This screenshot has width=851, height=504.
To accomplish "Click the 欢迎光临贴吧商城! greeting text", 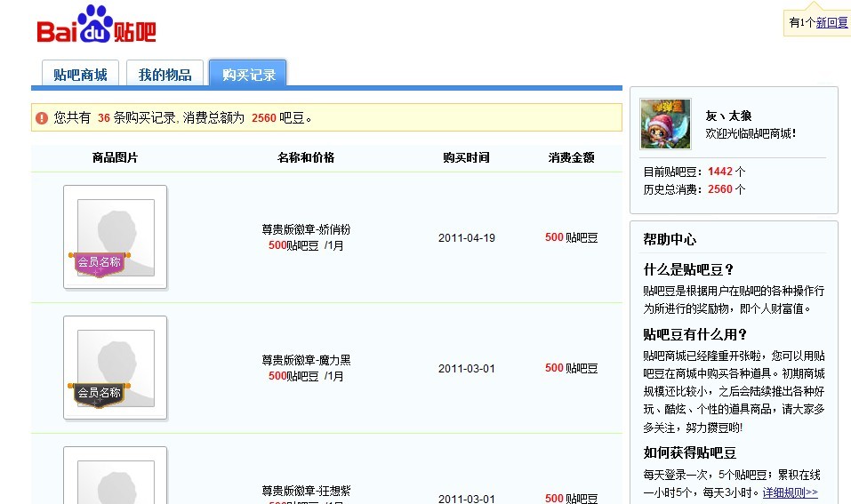I will point(751,133).
